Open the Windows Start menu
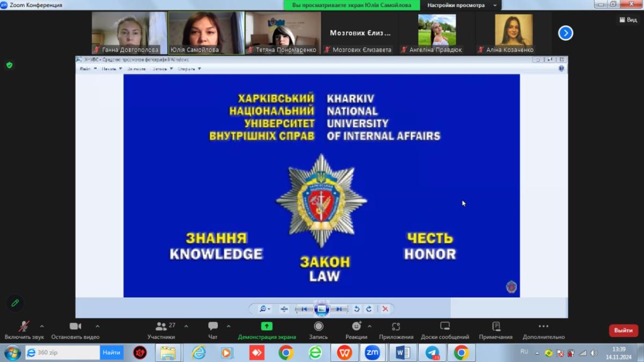Viewport: 644px width, 362px height. pos(12,352)
